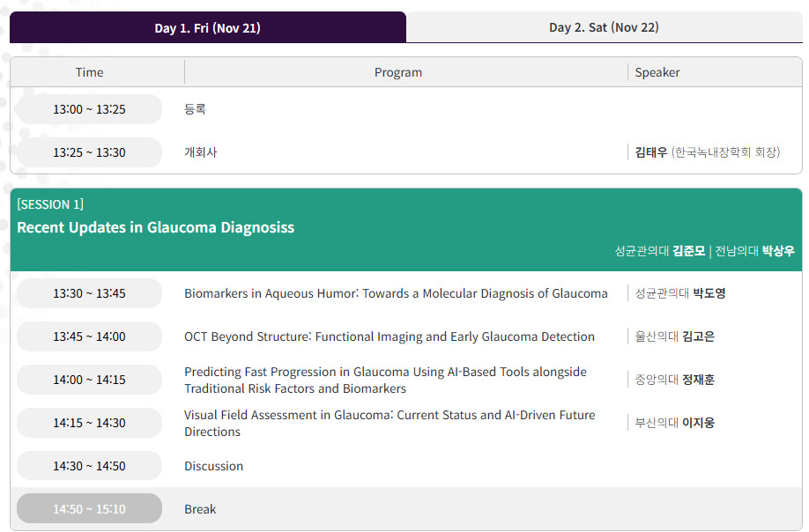Image resolution: width=809 pixels, height=532 pixels.
Task: Select the 13:00 ~ 13:25 time slot
Action: point(89,110)
